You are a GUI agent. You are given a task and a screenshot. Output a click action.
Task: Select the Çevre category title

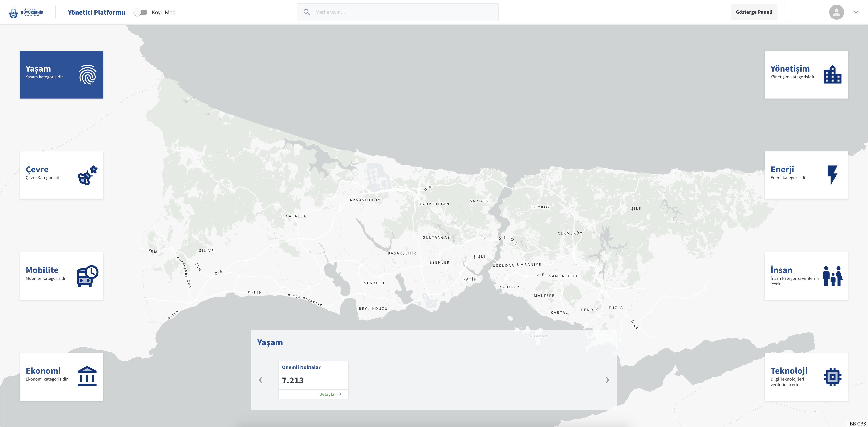[x=37, y=170]
